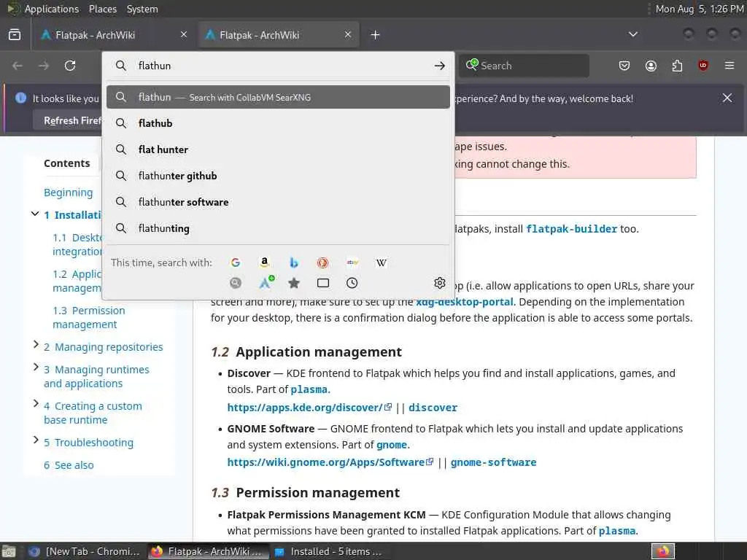This screenshot has height=560, width=747.
Task: Open the Firefox account icon
Action: point(651,66)
